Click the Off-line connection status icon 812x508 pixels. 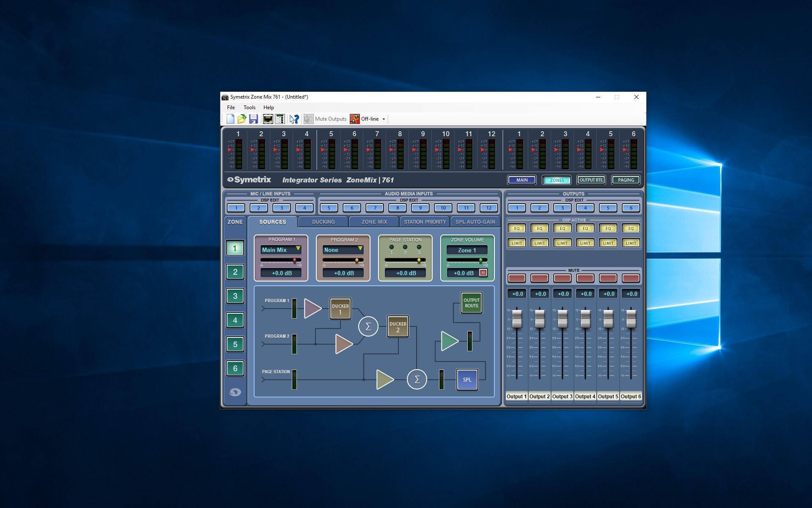coord(354,119)
